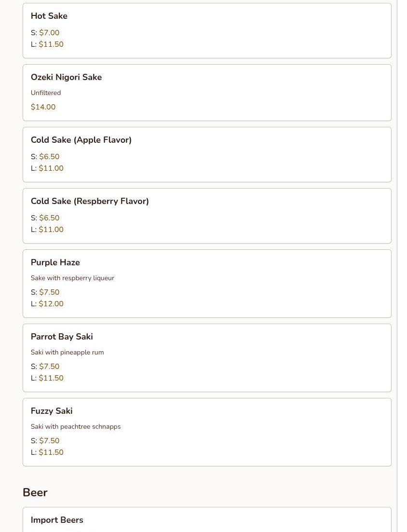Screen dimensions: 407x532
Task: Click Saki with pineapple rum description
Action: (x=67, y=352)
